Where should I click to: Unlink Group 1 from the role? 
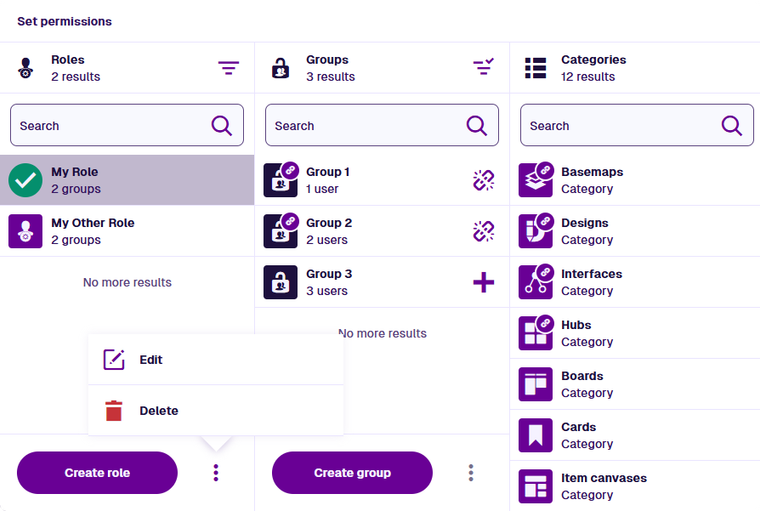click(483, 180)
